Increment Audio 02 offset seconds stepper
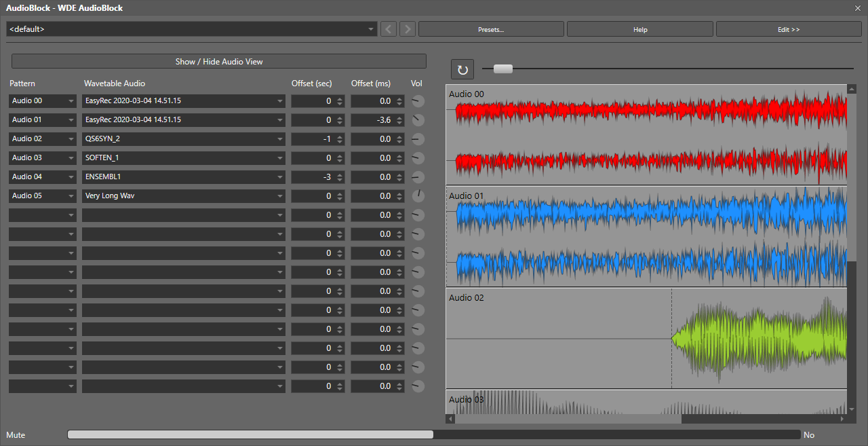 (340, 136)
